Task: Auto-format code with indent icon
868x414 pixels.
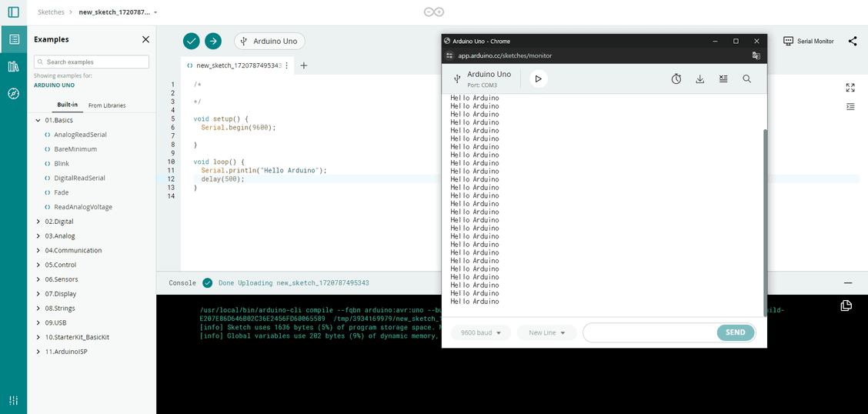Action: point(850,106)
